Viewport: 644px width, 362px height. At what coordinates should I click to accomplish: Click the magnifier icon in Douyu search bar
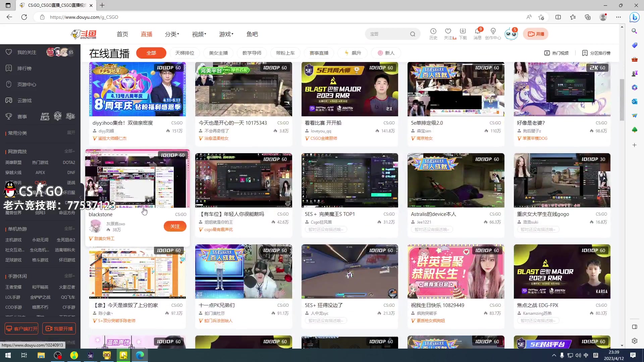(413, 34)
